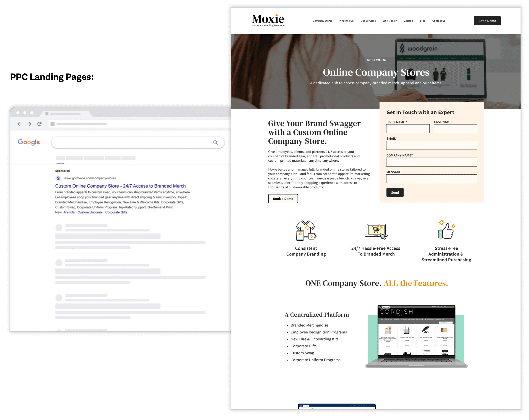Screen dimensions: 529x420
Task: Follow the New Hire Kits sitelink
Action: [65, 212]
